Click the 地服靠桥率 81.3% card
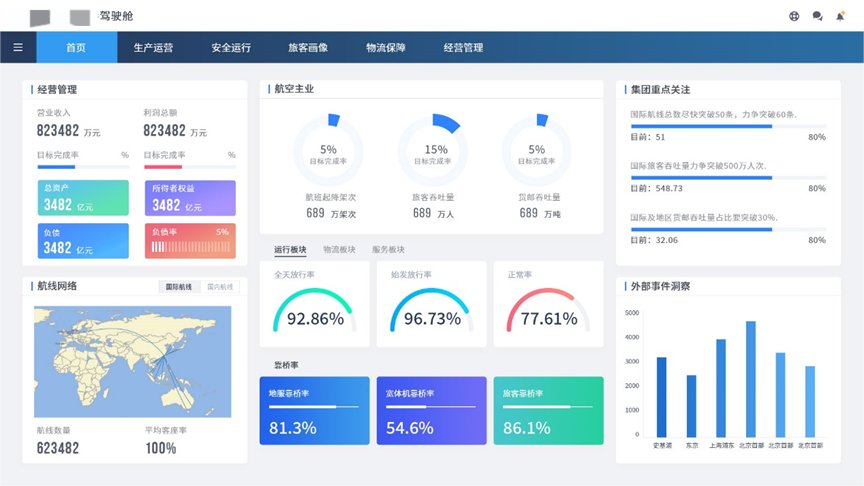The image size is (864, 486). [x=314, y=411]
